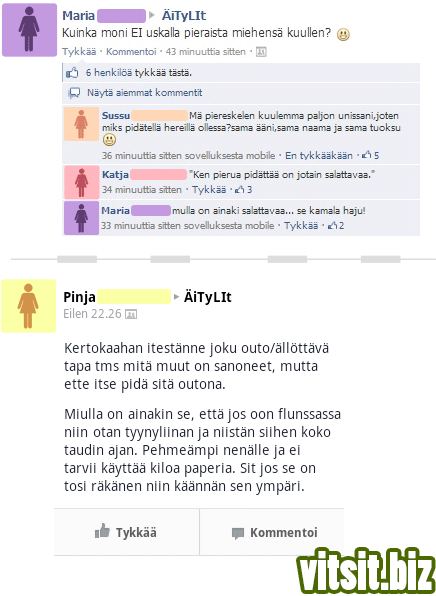This screenshot has width=436, height=596.
Task: Click the thumbs-up icon beside '6 henkilöä tykkää tästä'
Action: 72,72
